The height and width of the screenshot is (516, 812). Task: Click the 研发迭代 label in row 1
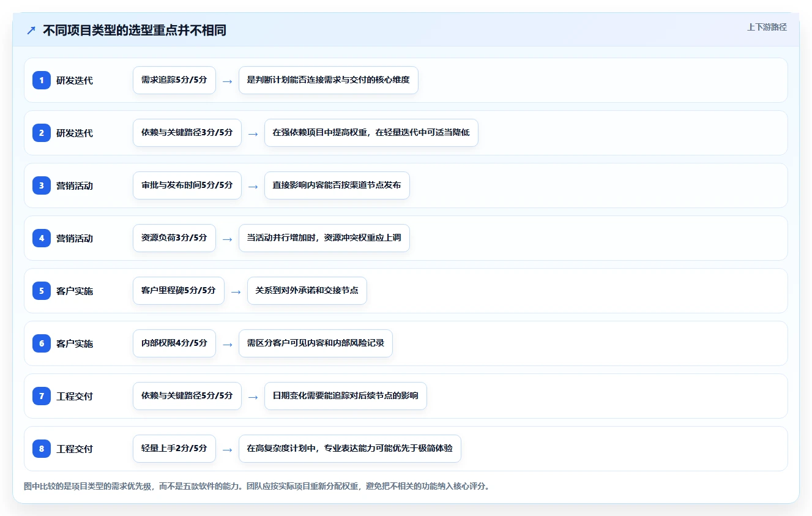(x=75, y=80)
